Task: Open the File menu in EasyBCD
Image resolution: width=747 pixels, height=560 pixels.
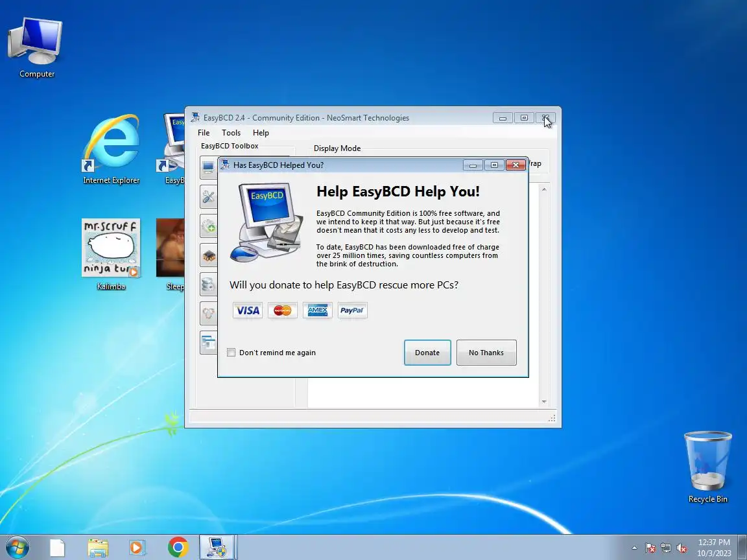Action: click(x=204, y=133)
